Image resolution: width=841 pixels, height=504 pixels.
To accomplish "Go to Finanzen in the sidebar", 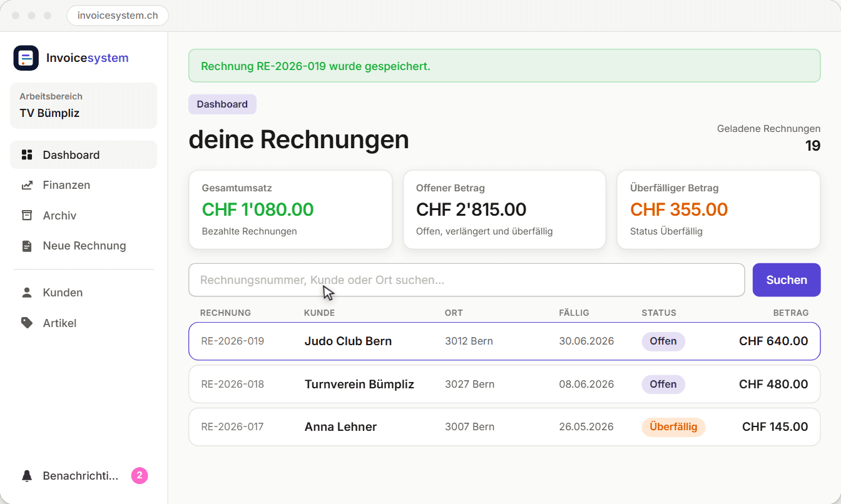I will (84, 185).
